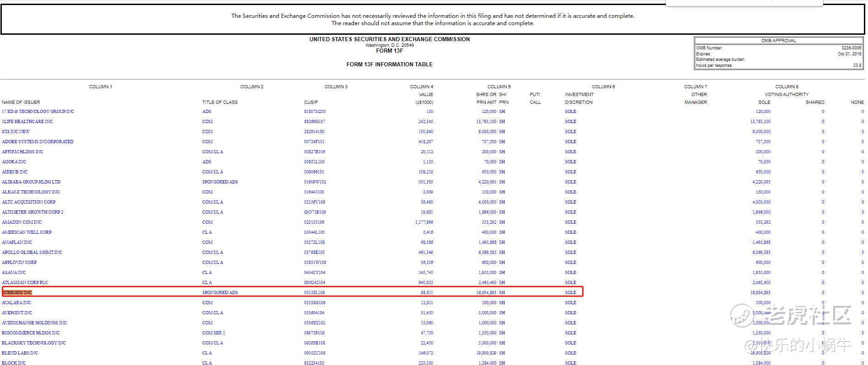Viewport: 868px width, 365px height.
Task: Select the COM SER 1 class for BigCommerce
Action: pos(214,333)
